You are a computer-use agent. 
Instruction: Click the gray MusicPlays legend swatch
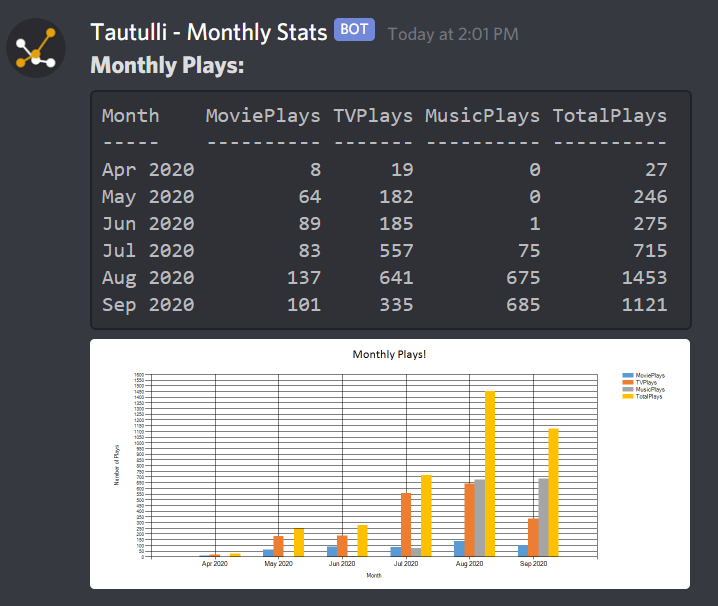pos(627,389)
